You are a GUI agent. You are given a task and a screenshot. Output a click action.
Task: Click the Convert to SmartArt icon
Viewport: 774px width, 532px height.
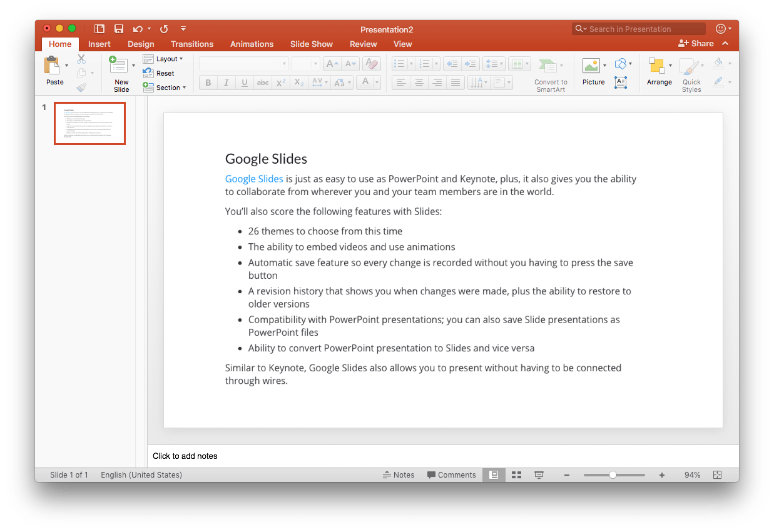coord(547,65)
